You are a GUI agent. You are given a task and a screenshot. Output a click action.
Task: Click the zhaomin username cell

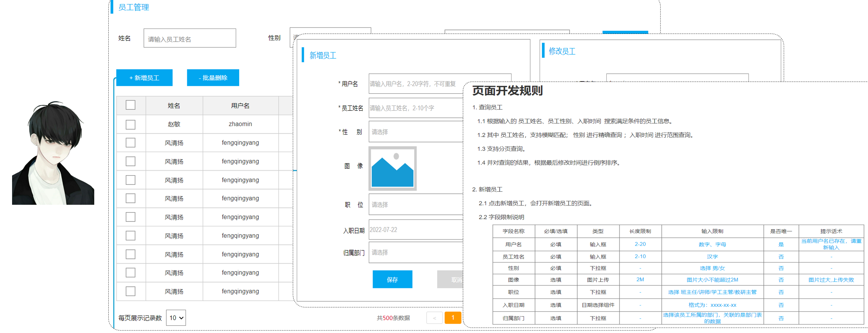coord(240,124)
